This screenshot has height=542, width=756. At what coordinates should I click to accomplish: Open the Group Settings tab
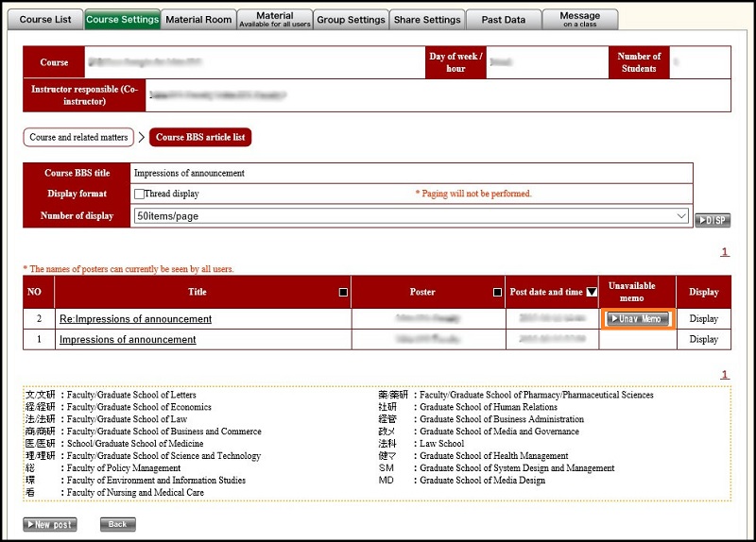pyautogui.click(x=351, y=19)
